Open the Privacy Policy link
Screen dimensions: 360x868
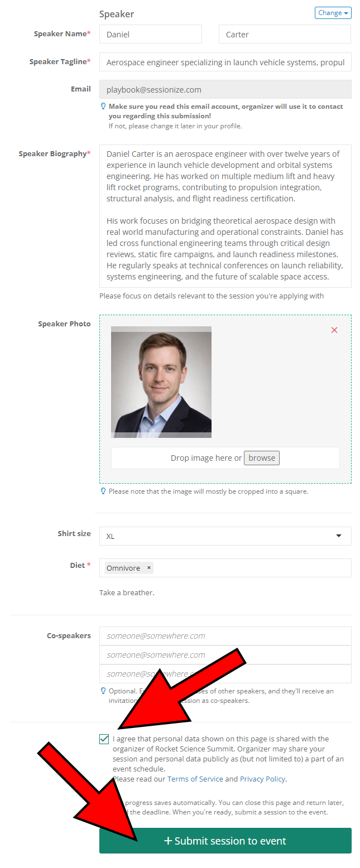tap(262, 779)
